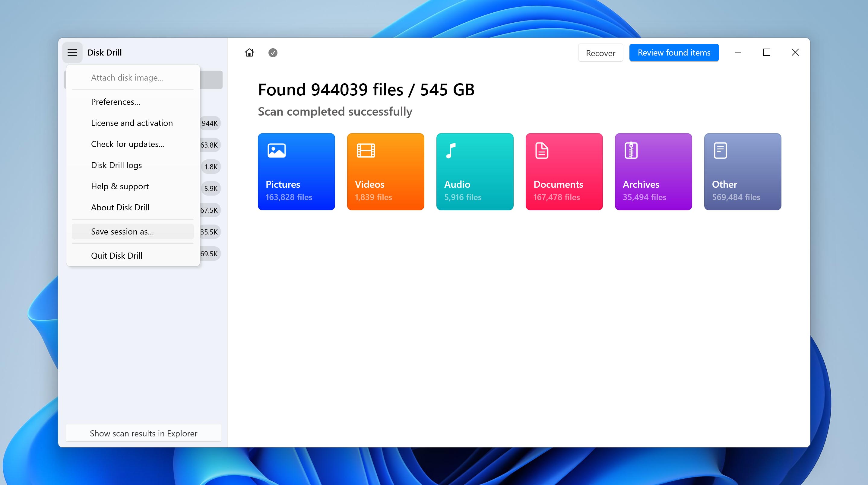Viewport: 868px width, 485px height.
Task: Go to the home screen icon
Action: point(249,53)
